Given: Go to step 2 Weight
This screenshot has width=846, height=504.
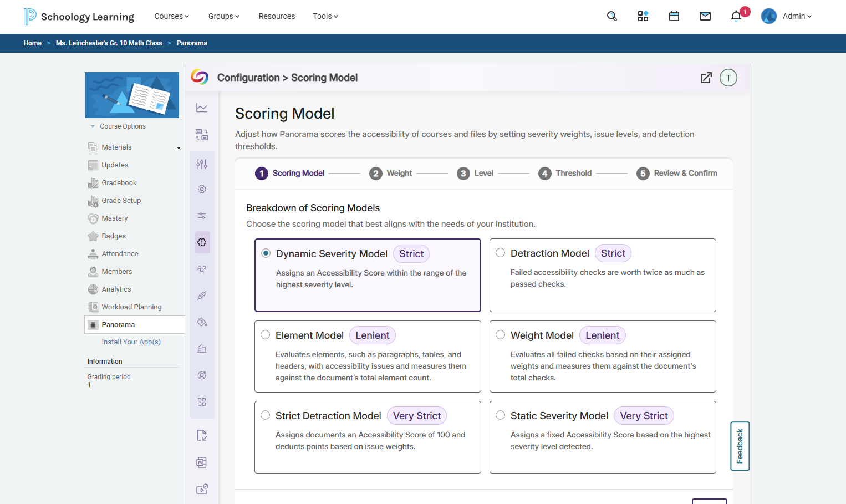Looking at the screenshot, I should click(x=391, y=173).
